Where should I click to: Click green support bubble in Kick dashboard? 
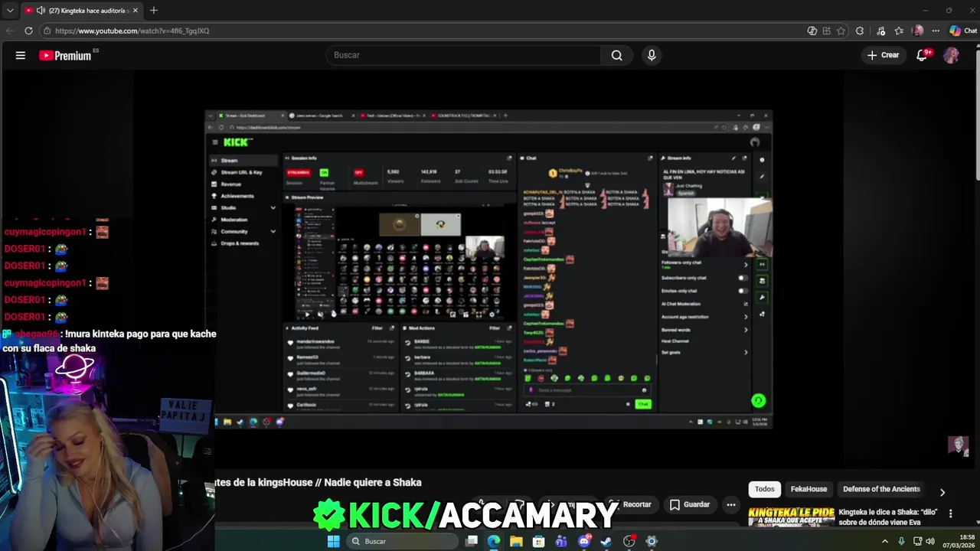(x=758, y=400)
